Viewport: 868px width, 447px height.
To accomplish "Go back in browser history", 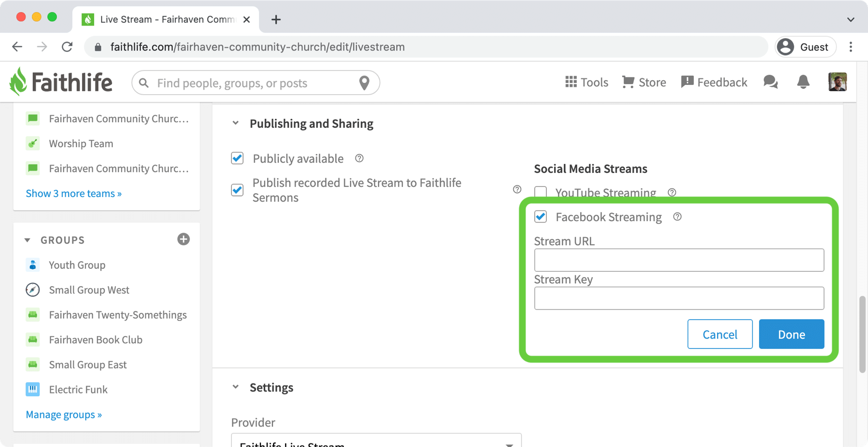I will coord(17,47).
